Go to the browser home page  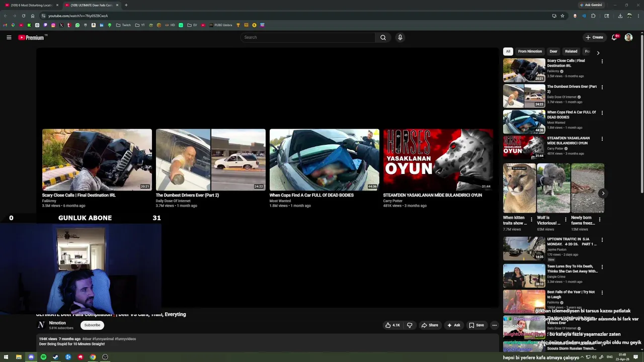(x=33, y=16)
